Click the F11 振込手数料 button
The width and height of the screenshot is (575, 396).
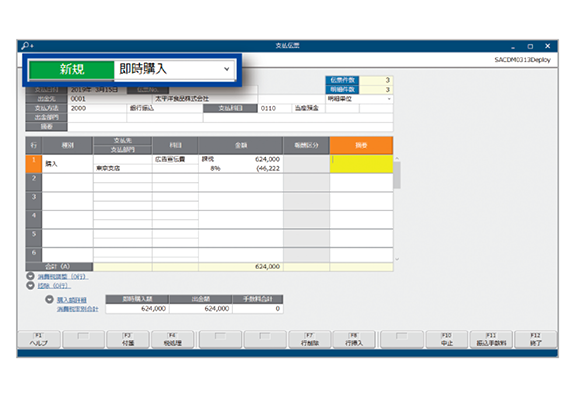491,339
